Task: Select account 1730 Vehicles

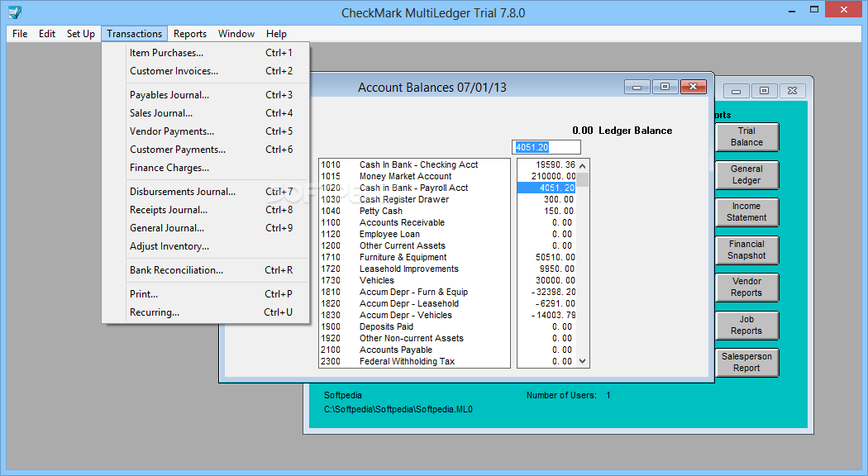Action: pos(415,281)
